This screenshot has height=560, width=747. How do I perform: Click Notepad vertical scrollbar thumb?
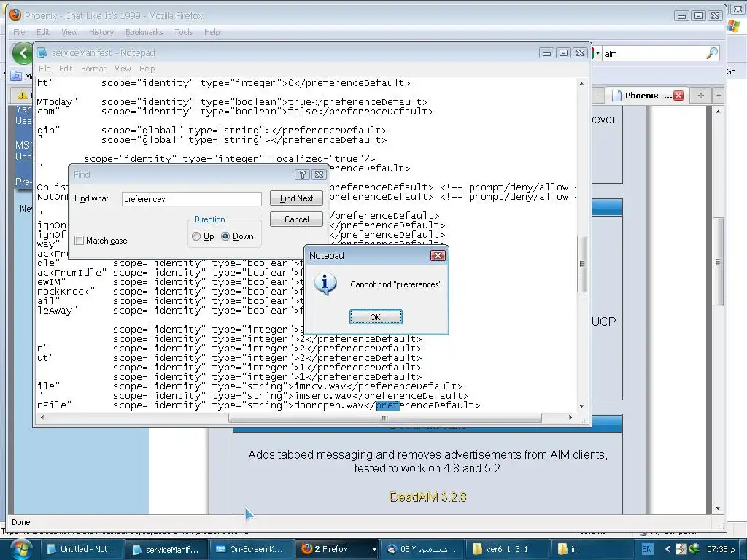[x=581, y=264]
